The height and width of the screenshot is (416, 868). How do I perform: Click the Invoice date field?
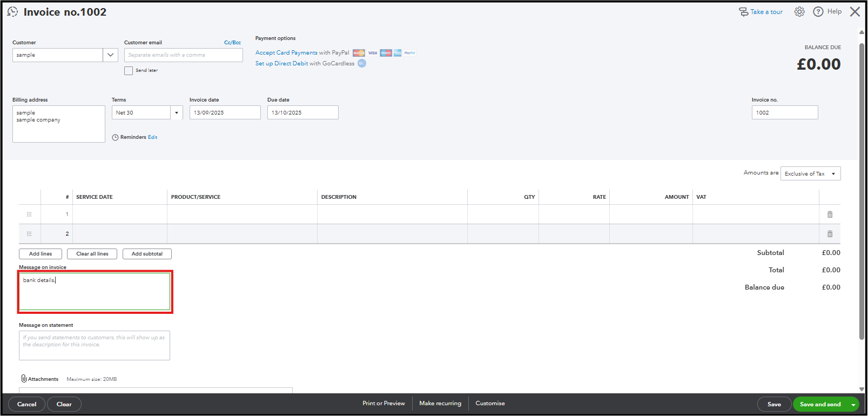point(225,112)
